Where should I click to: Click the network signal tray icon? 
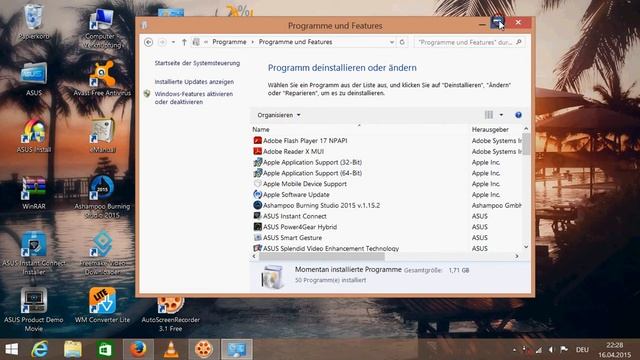539,350
